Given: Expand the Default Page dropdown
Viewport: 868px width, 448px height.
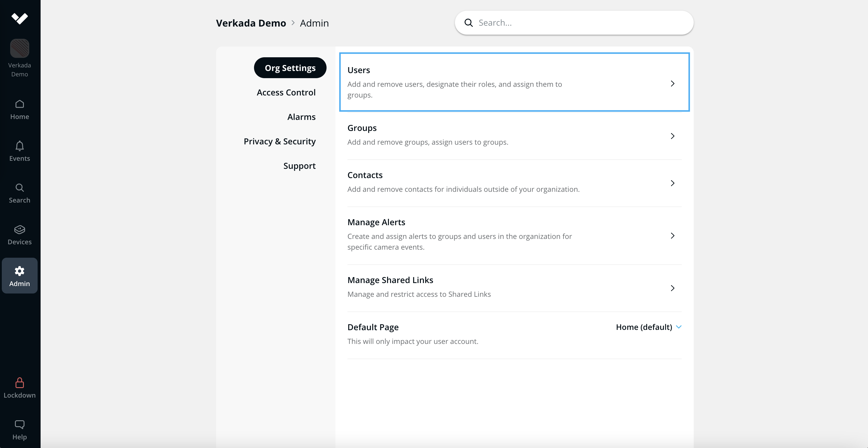Looking at the screenshot, I should (648, 327).
